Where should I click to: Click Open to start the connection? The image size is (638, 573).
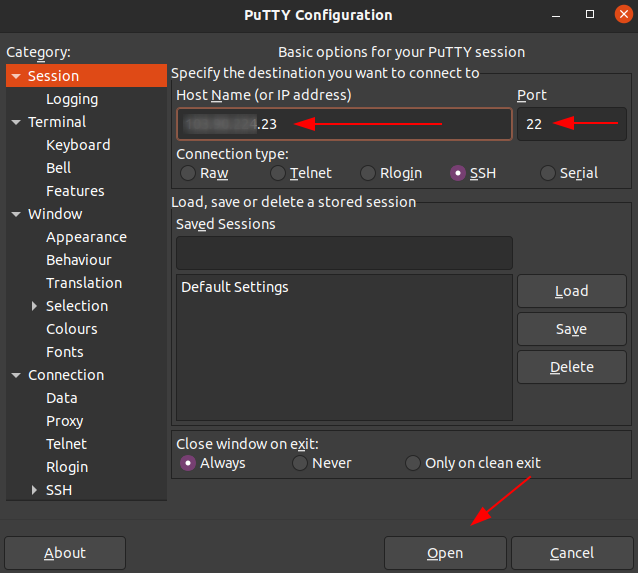[x=445, y=553]
